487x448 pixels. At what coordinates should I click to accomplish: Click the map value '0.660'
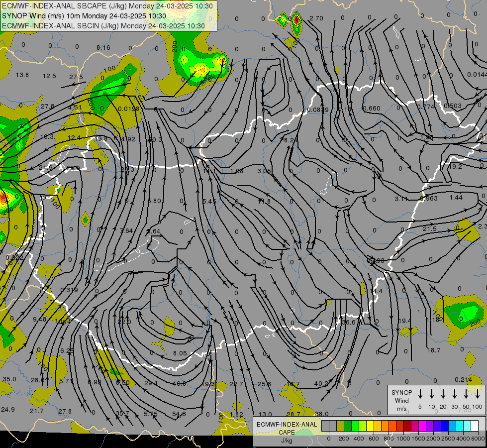[x=372, y=108]
